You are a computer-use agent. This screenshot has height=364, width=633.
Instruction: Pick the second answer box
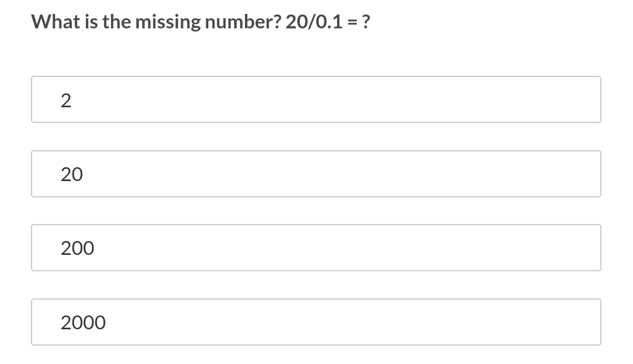click(316, 173)
